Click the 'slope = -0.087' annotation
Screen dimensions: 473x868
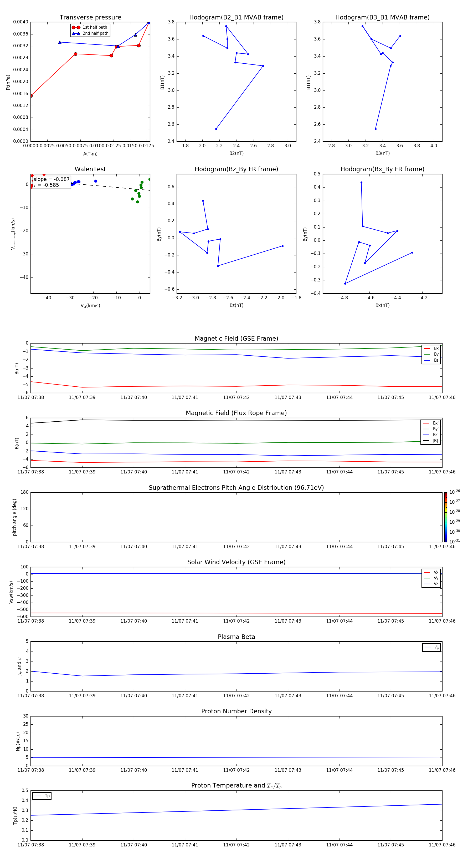[x=52, y=179]
